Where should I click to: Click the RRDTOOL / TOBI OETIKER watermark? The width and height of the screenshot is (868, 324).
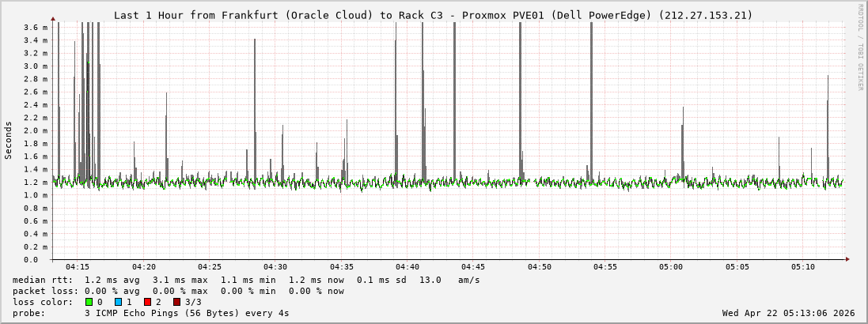point(860,47)
